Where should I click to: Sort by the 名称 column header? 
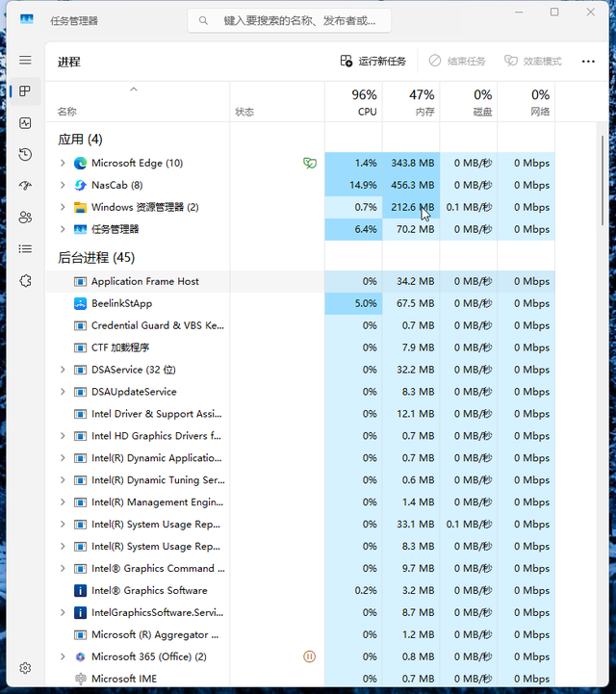tap(138, 102)
